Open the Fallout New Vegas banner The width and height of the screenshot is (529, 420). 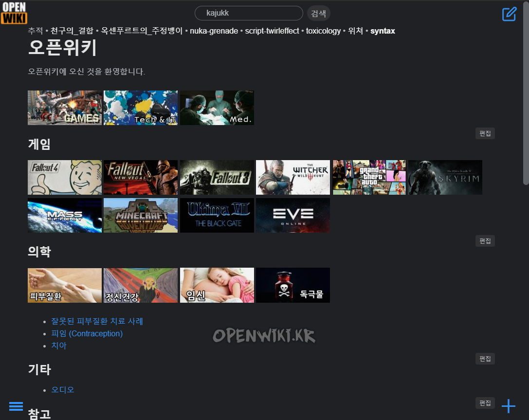click(x=141, y=178)
